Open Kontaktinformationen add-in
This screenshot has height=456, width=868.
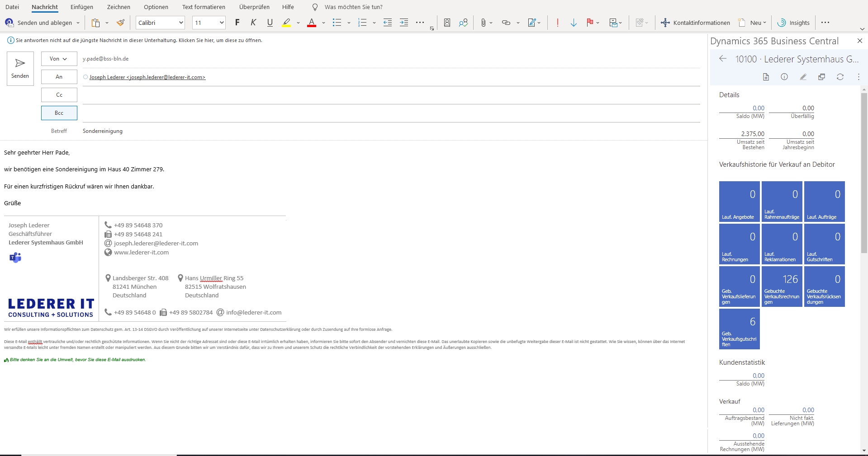(696, 23)
